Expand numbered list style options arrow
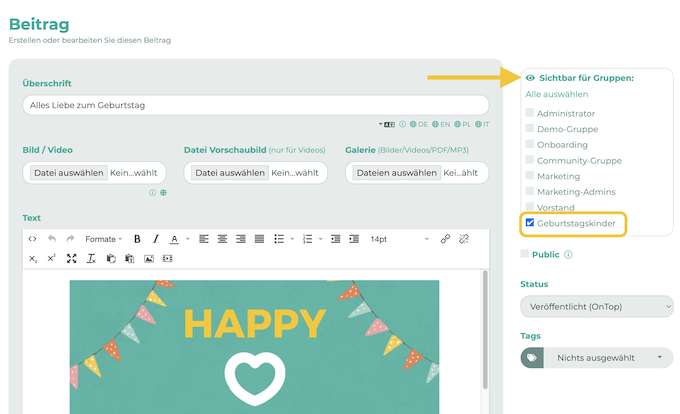 [320, 239]
